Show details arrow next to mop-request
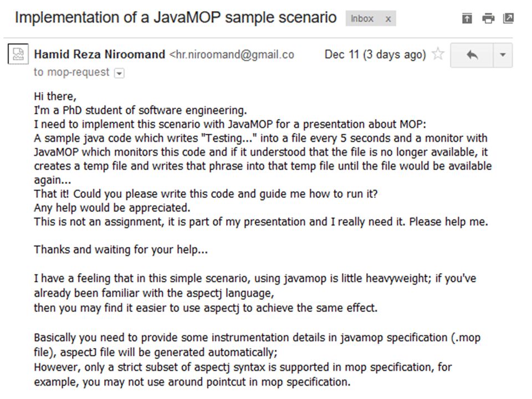Viewport: 532px width, 399px height. click(120, 73)
